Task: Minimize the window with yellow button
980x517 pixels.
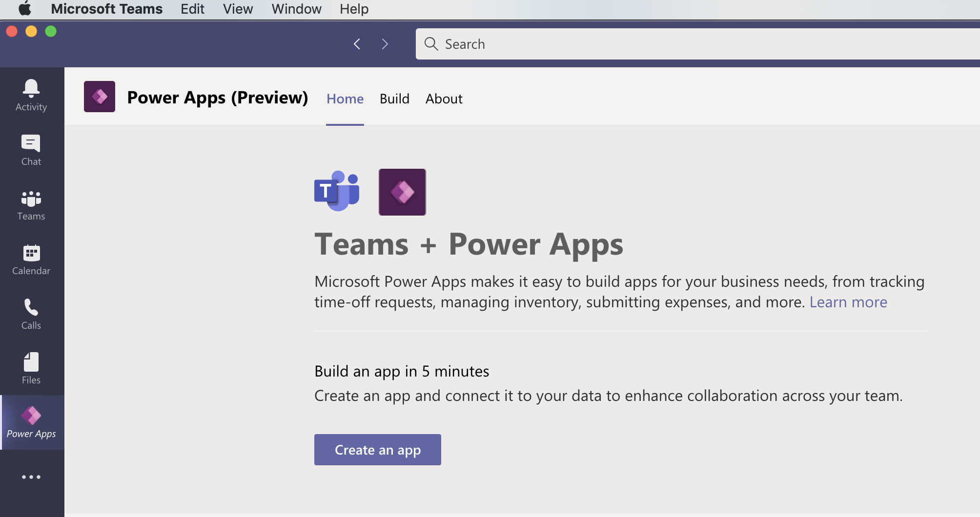Action: [31, 31]
